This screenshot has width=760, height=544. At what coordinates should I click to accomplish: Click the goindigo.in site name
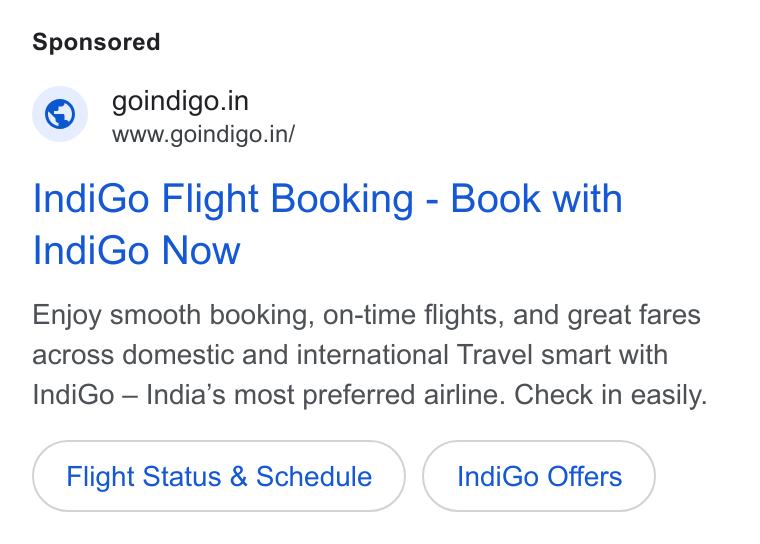[x=180, y=101]
